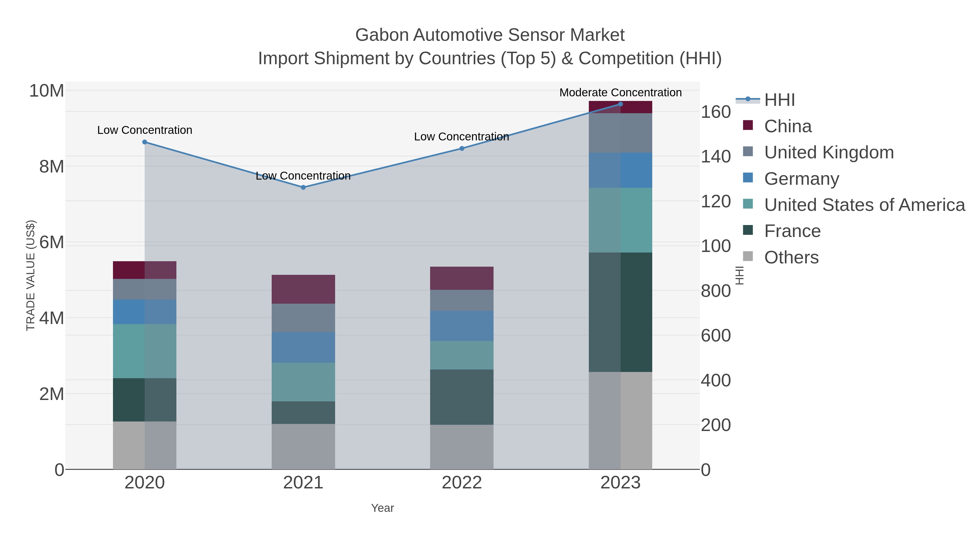
Task: Toggle United States of America legend label
Action: point(865,205)
